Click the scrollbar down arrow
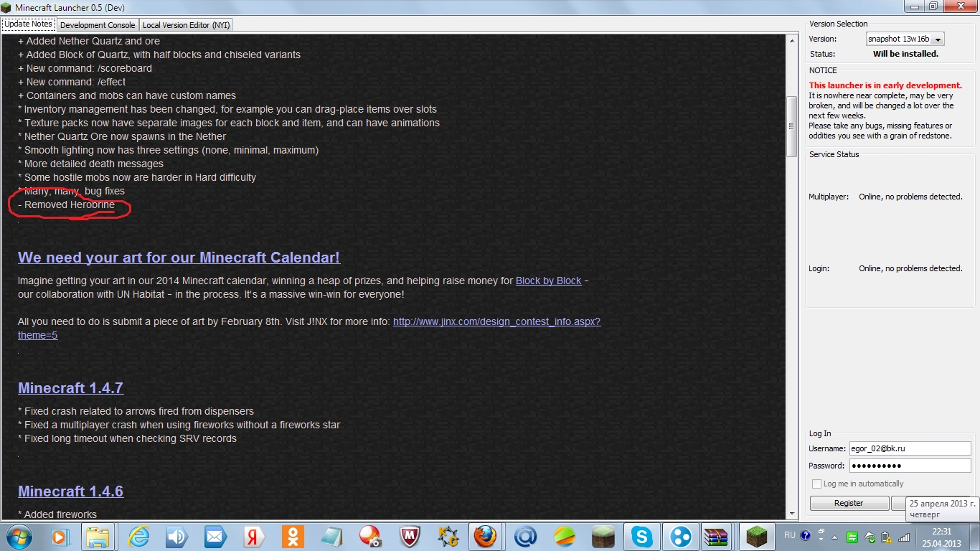This screenshot has height=551, width=980. (792, 514)
